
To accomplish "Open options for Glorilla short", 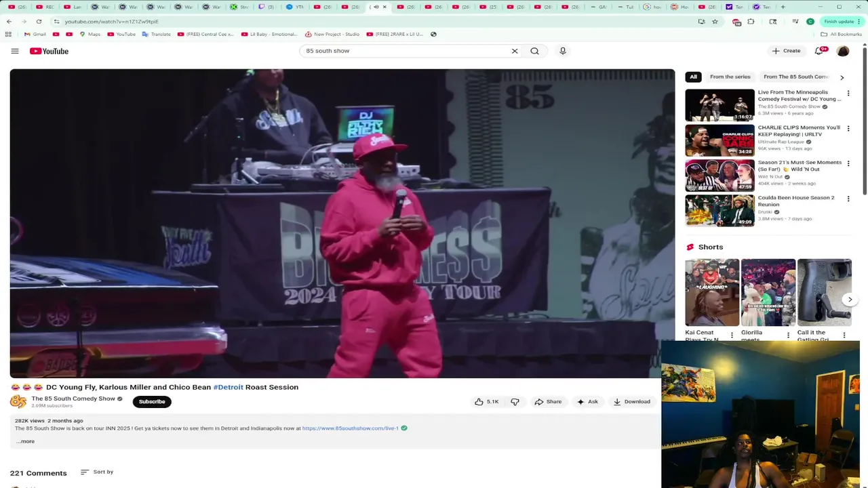I will click(788, 335).
